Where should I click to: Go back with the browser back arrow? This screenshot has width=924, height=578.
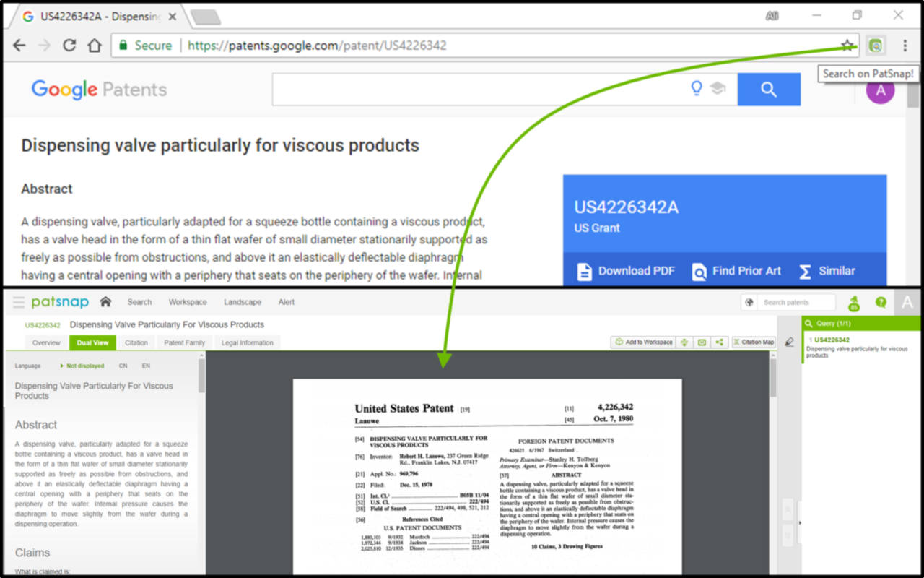pos(19,46)
